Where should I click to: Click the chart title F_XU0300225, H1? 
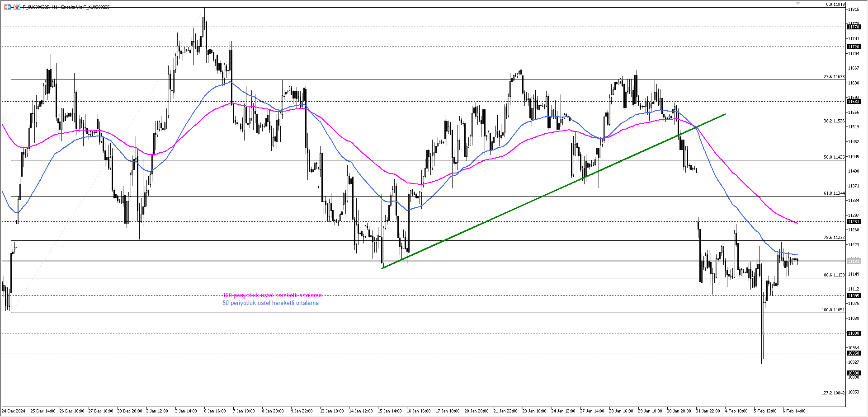click(x=40, y=7)
